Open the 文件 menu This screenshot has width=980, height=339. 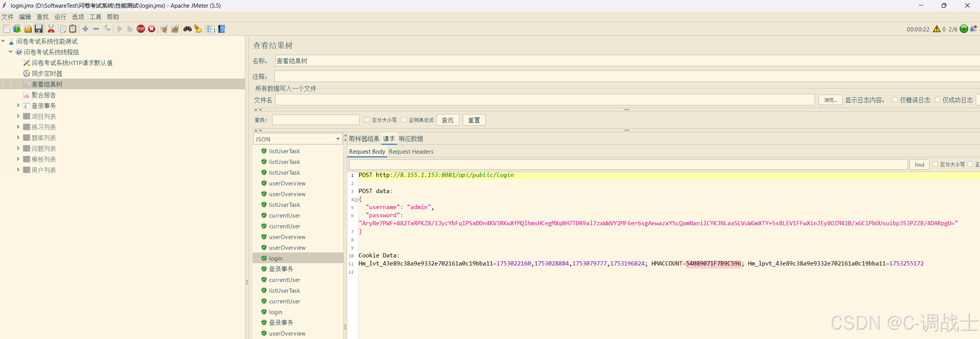tap(7, 17)
